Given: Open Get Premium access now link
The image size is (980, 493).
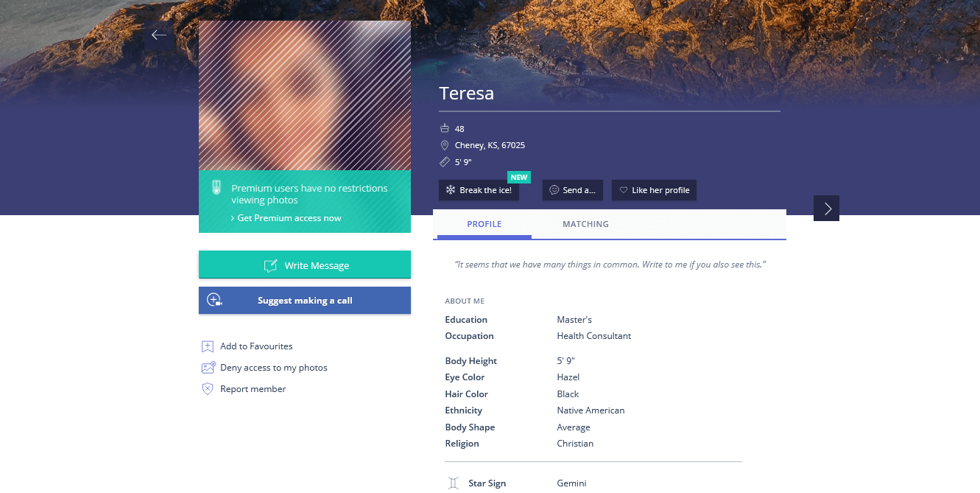Looking at the screenshot, I should [286, 218].
